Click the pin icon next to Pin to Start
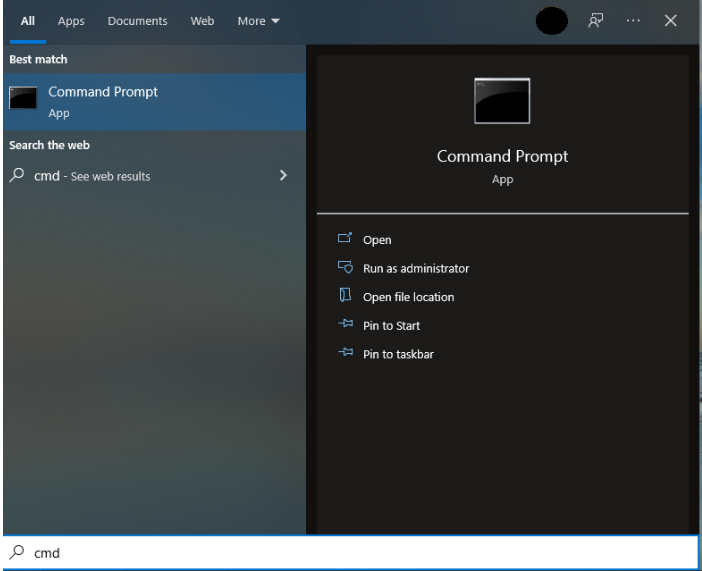The height and width of the screenshot is (571, 702). pyautogui.click(x=345, y=323)
